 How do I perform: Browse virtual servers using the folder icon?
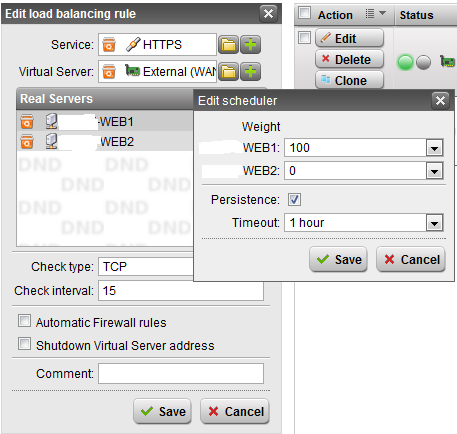point(228,72)
